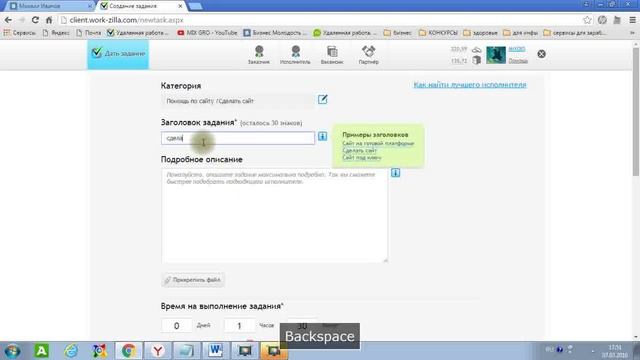Click the edit category pencil icon

(x=322, y=100)
